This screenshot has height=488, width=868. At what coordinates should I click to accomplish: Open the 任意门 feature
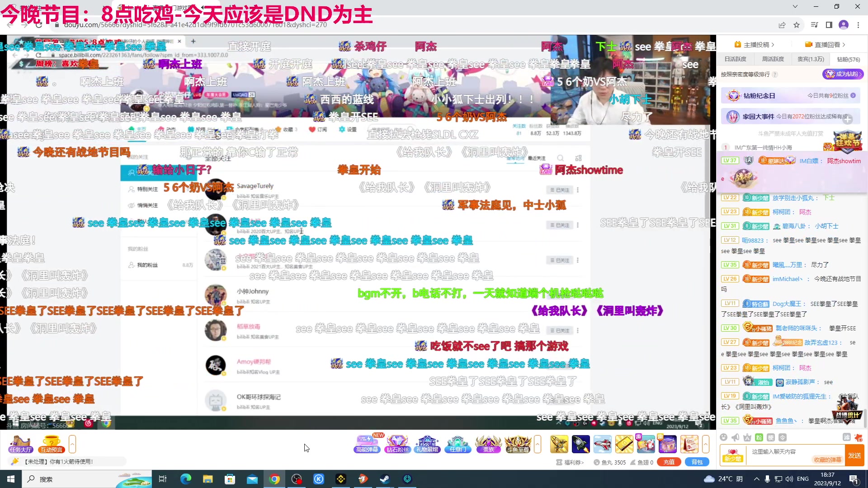coord(458,444)
